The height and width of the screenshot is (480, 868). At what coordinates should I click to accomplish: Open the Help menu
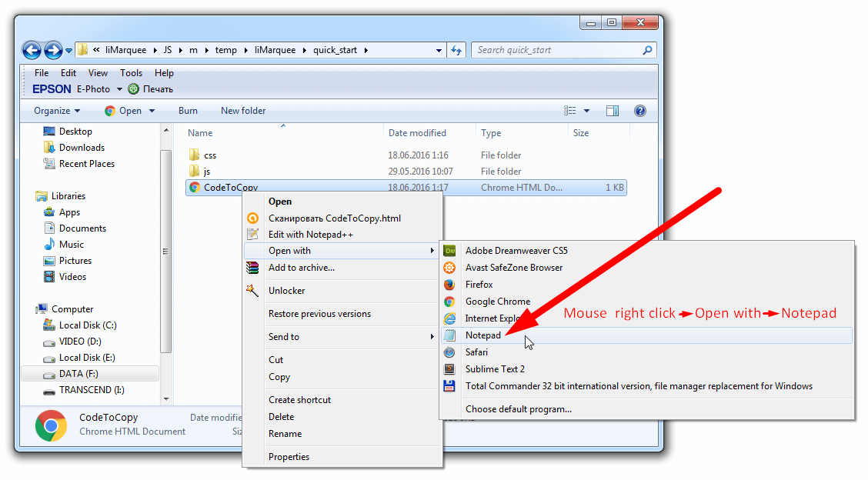164,73
